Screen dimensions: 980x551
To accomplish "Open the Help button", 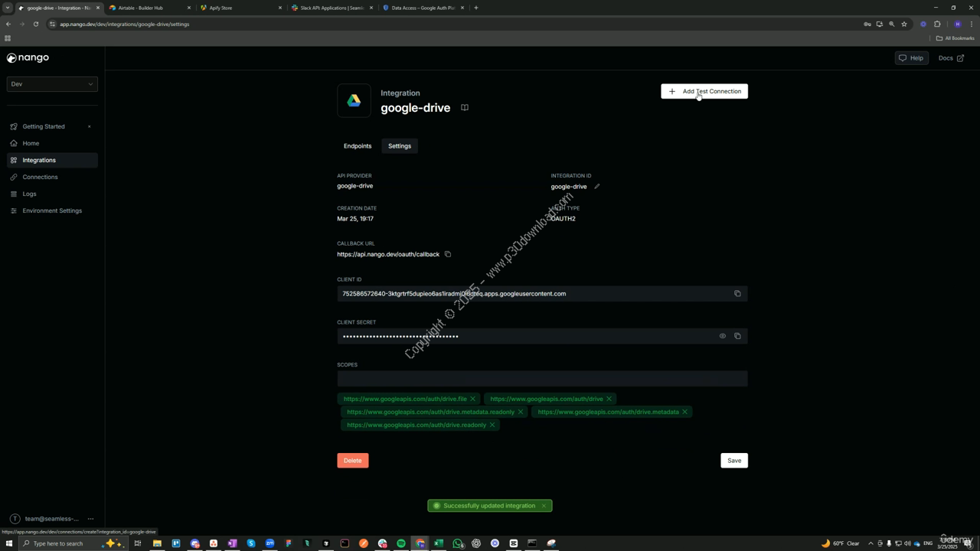I will coord(911,58).
